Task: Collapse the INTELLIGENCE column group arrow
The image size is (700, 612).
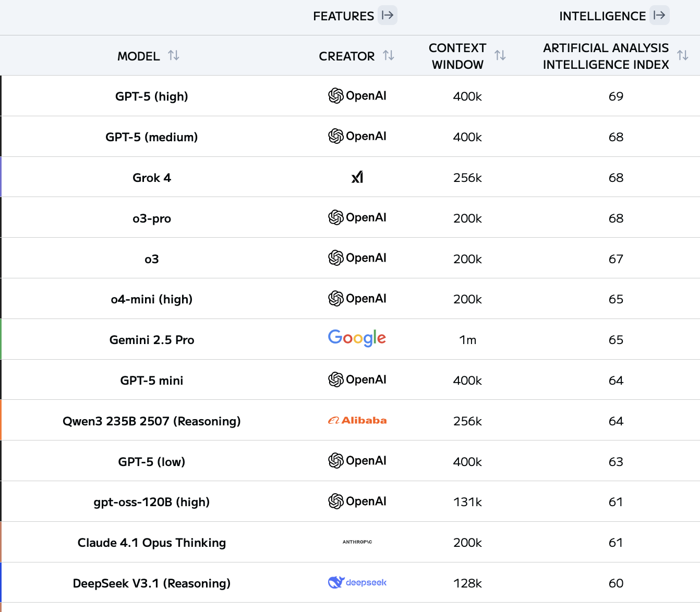Action: (x=659, y=15)
